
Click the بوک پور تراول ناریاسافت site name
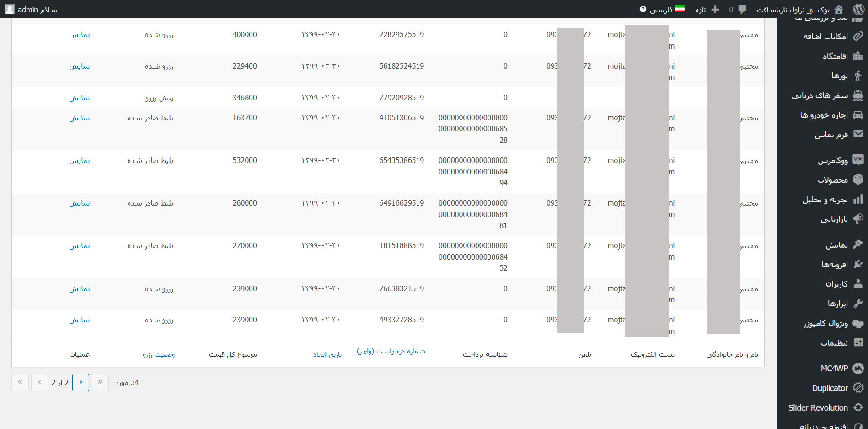click(x=793, y=10)
